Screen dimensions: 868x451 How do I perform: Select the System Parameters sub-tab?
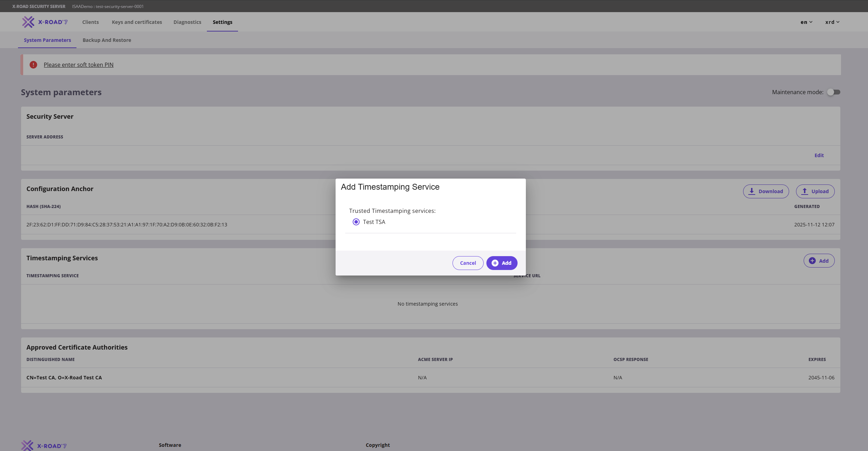[47, 40]
